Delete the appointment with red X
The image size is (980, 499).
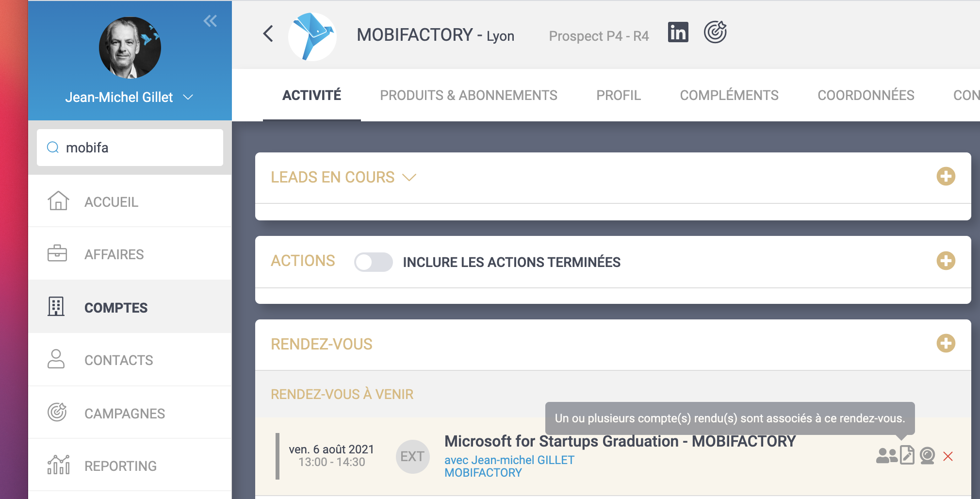(948, 456)
